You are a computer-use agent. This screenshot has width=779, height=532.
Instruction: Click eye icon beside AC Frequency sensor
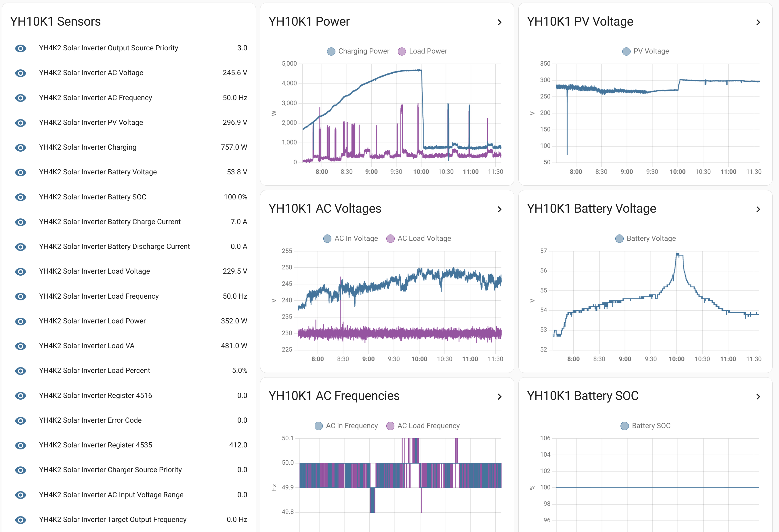[20, 98]
